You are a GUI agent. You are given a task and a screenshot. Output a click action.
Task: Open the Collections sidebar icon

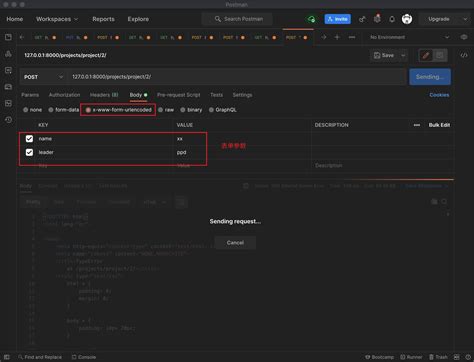8,37
